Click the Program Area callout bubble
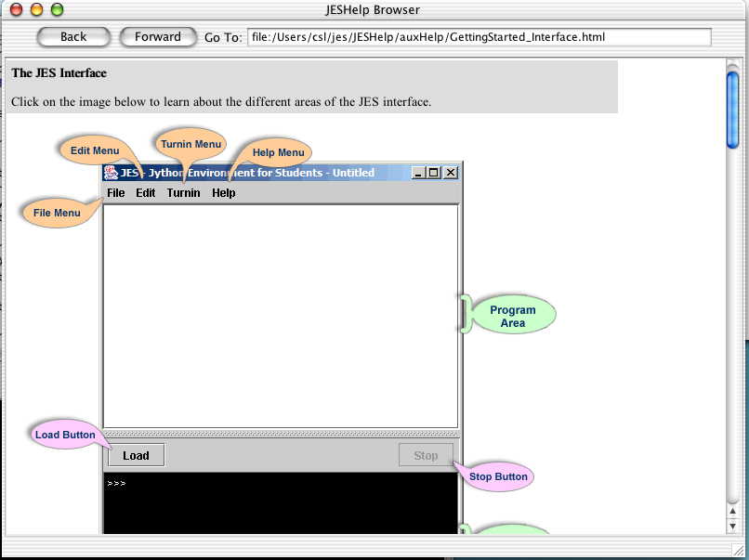This screenshot has width=749, height=560. click(x=513, y=316)
